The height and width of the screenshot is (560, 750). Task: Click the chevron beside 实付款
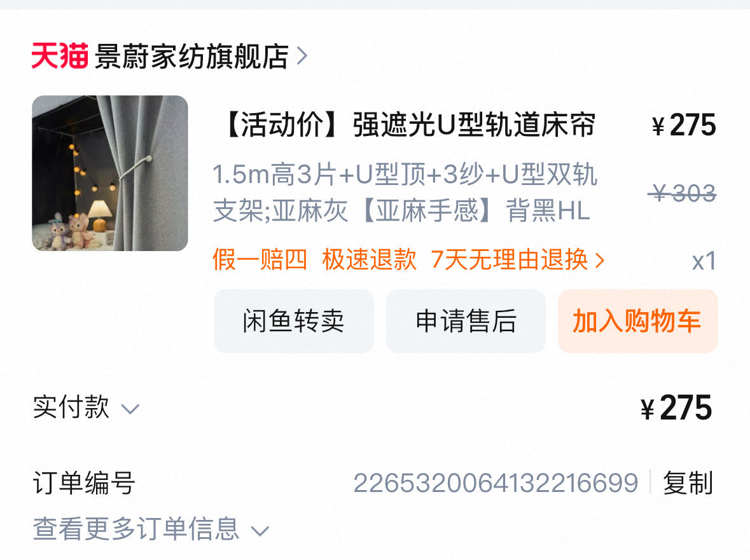tap(130, 409)
